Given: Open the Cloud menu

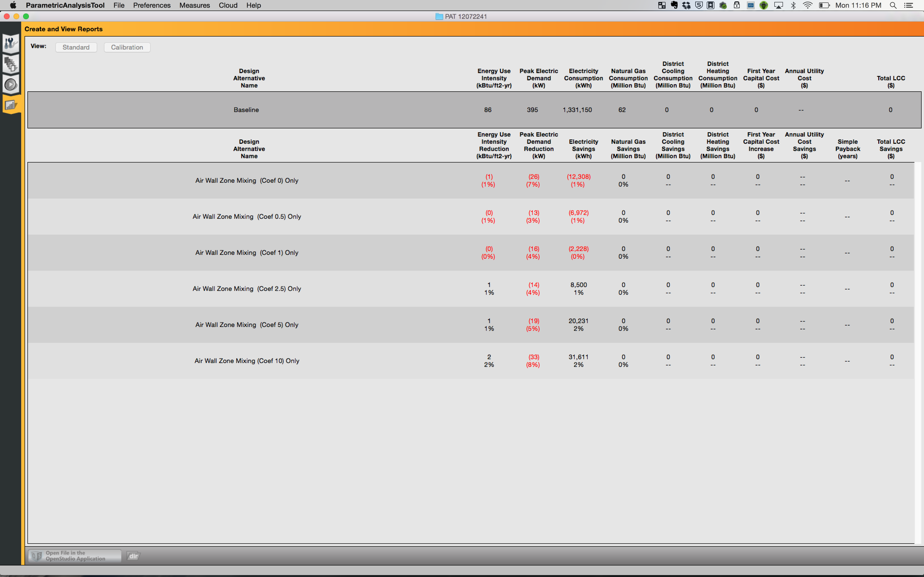Looking at the screenshot, I should tap(228, 5).
